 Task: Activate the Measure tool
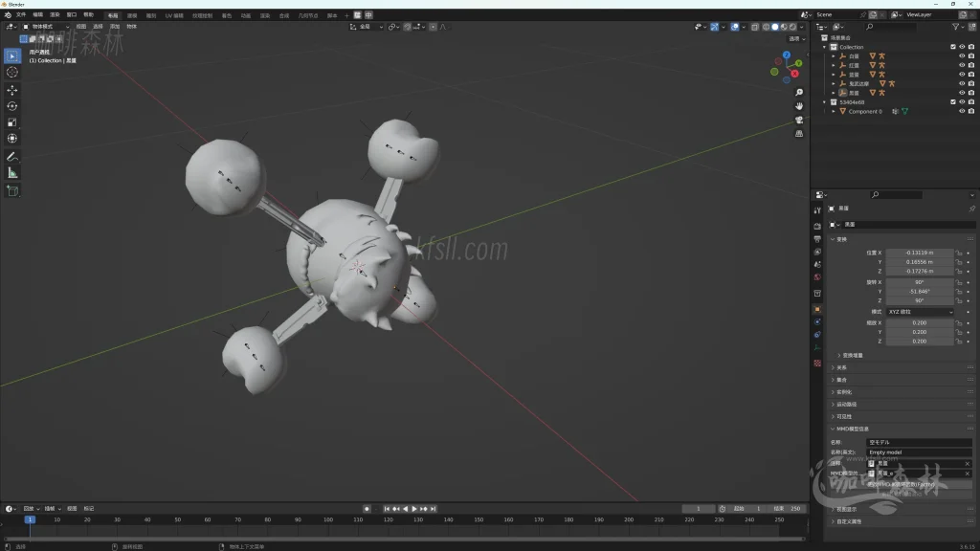pos(12,172)
